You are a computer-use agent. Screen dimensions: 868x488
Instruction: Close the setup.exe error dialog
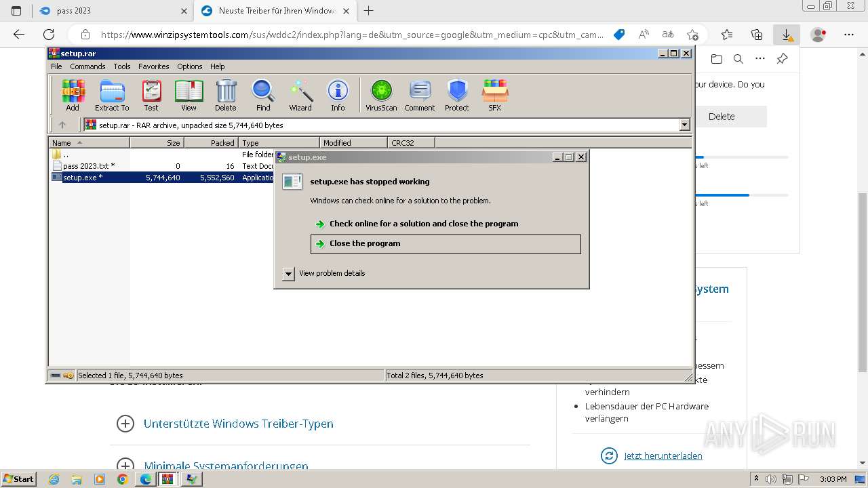point(581,157)
